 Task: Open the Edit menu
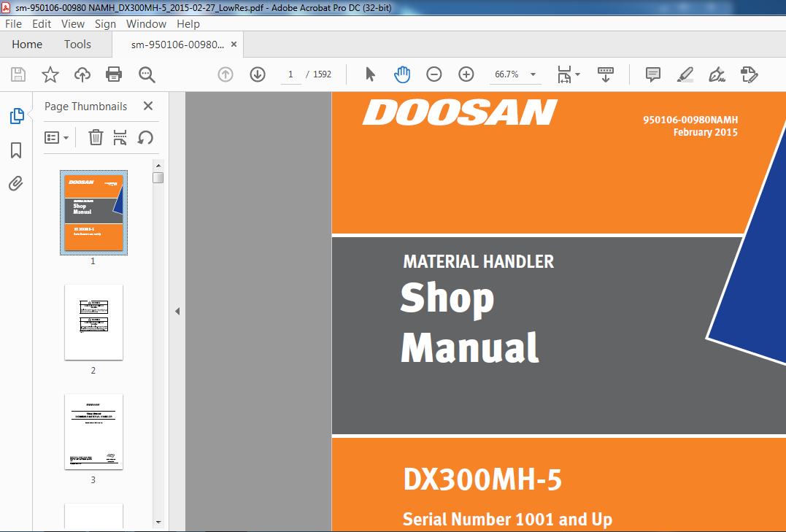pos(42,24)
